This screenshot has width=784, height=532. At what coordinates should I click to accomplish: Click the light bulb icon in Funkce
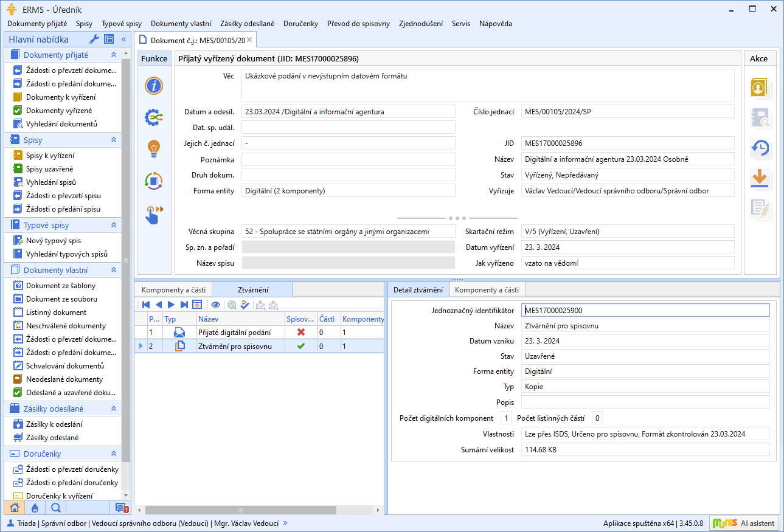tap(154, 148)
